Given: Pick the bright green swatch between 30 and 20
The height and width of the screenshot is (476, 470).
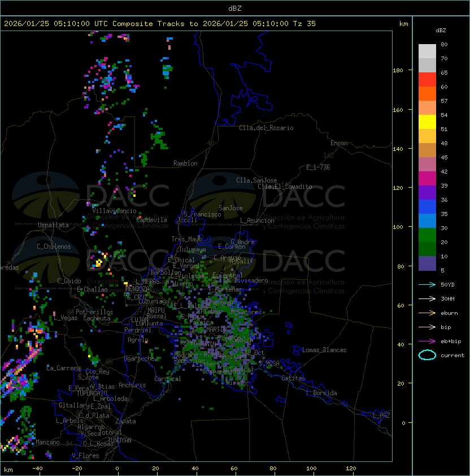Looking at the screenshot, I should 427,235.
